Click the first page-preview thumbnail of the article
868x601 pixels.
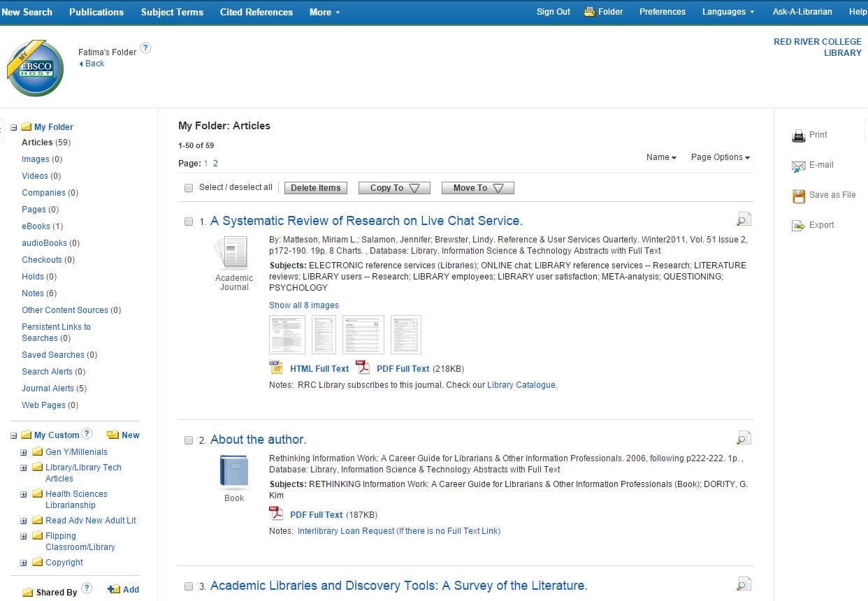point(287,334)
